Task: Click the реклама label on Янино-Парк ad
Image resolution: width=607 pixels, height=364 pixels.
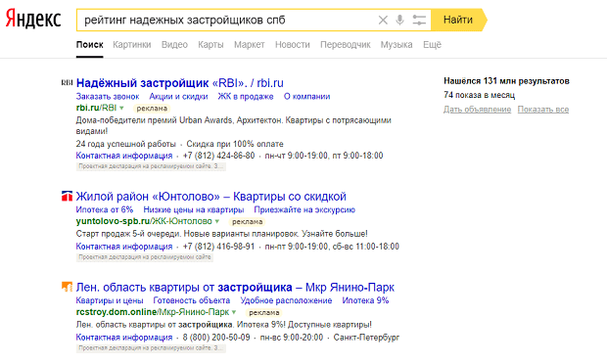Action: click(264, 312)
